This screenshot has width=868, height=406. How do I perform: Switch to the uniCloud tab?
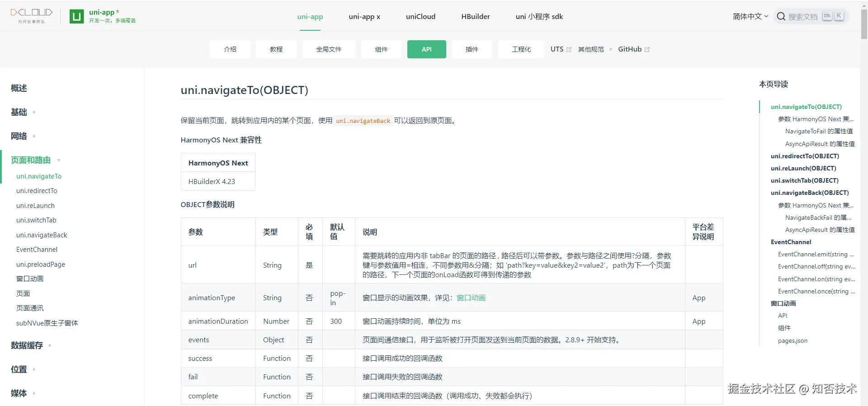pyautogui.click(x=420, y=17)
